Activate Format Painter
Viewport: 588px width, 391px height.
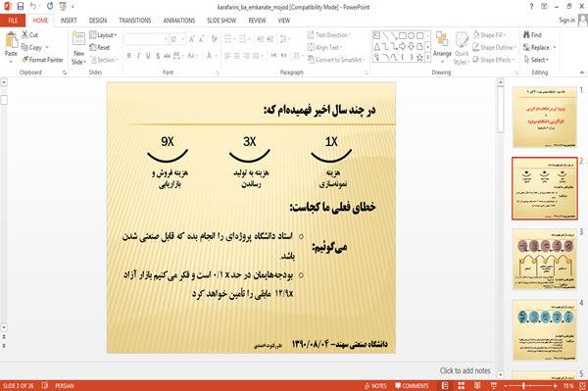[42, 60]
